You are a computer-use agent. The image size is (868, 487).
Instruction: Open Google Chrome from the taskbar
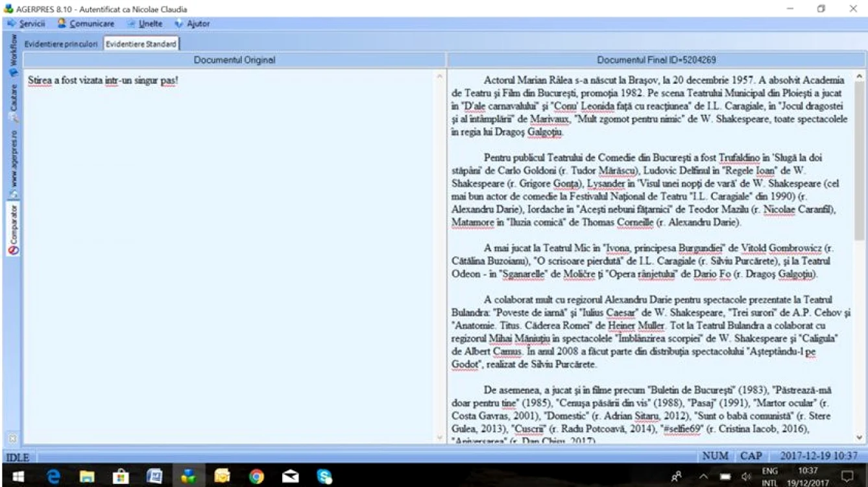(x=256, y=476)
